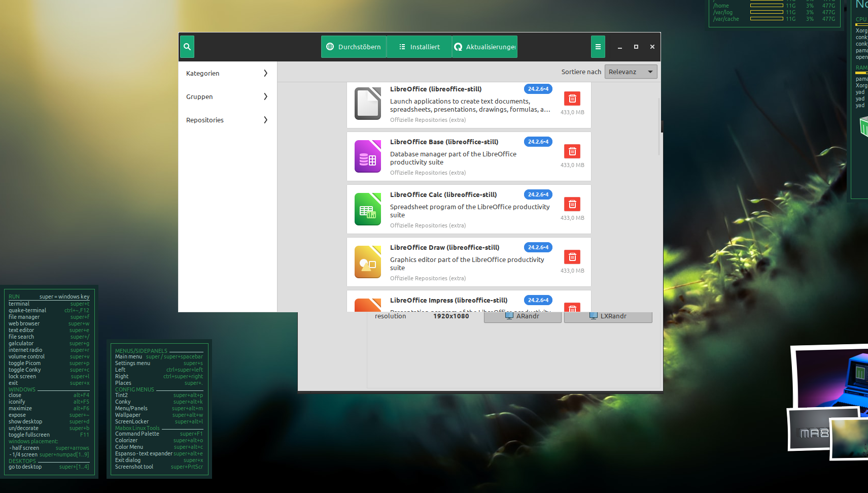Click the LibreOffice Calc app icon
Viewport: 868px width, 493px height.
click(368, 209)
